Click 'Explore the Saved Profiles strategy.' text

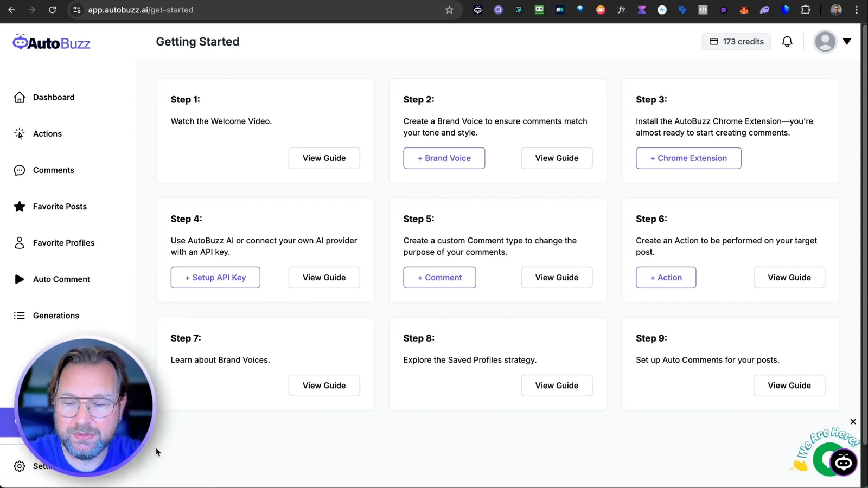(470, 360)
